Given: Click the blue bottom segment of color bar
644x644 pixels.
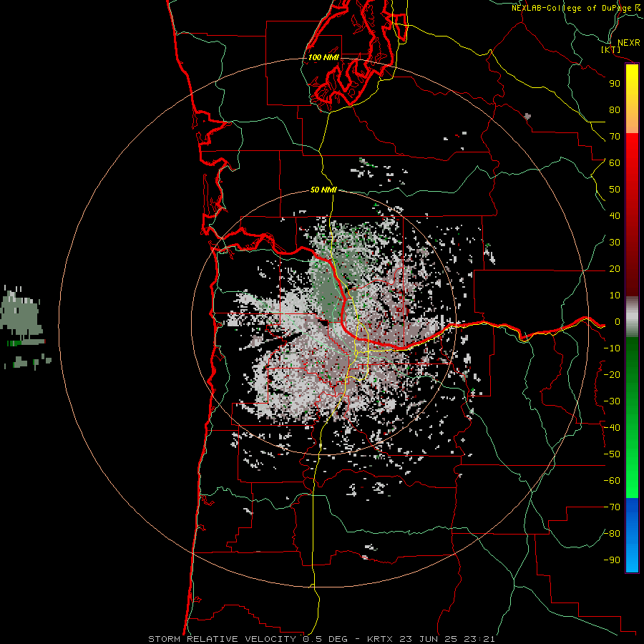Looking at the screenshot, I should pos(632,535).
